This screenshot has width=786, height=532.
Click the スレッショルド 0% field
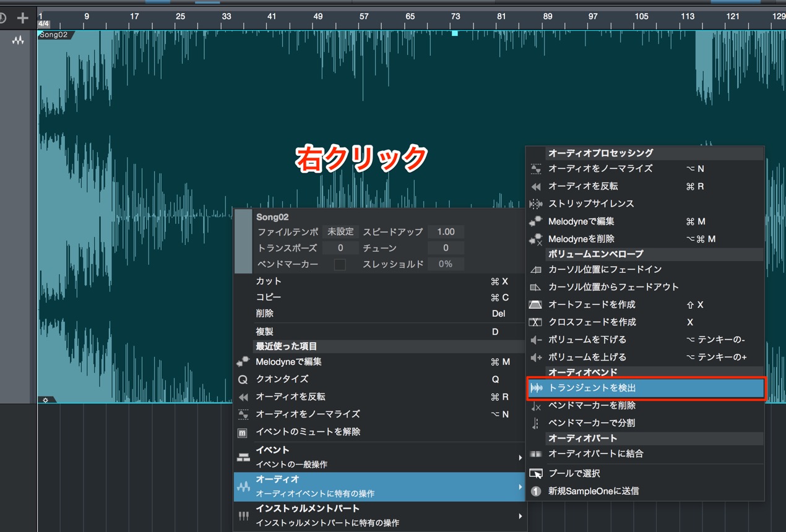446,264
